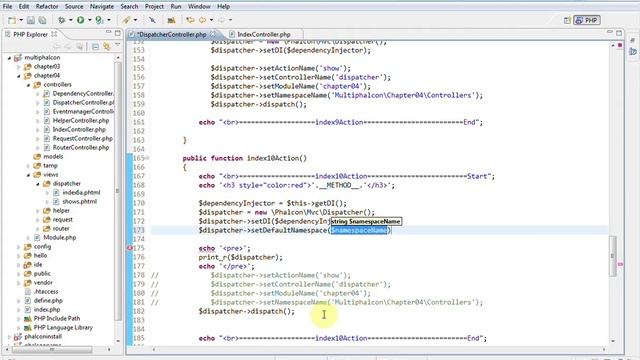Click the red error indicator atop overview ruler
The image size is (640, 360).
[620, 45]
